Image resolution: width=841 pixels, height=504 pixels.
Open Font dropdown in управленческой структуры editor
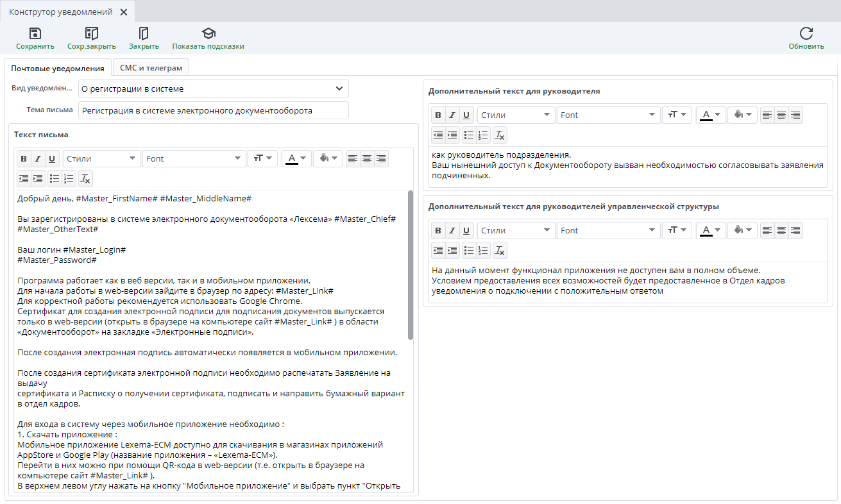(x=609, y=230)
